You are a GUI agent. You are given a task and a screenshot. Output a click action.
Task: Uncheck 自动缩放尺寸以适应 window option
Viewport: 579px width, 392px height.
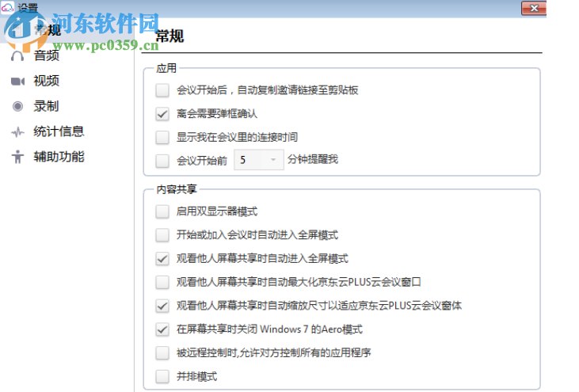(162, 306)
